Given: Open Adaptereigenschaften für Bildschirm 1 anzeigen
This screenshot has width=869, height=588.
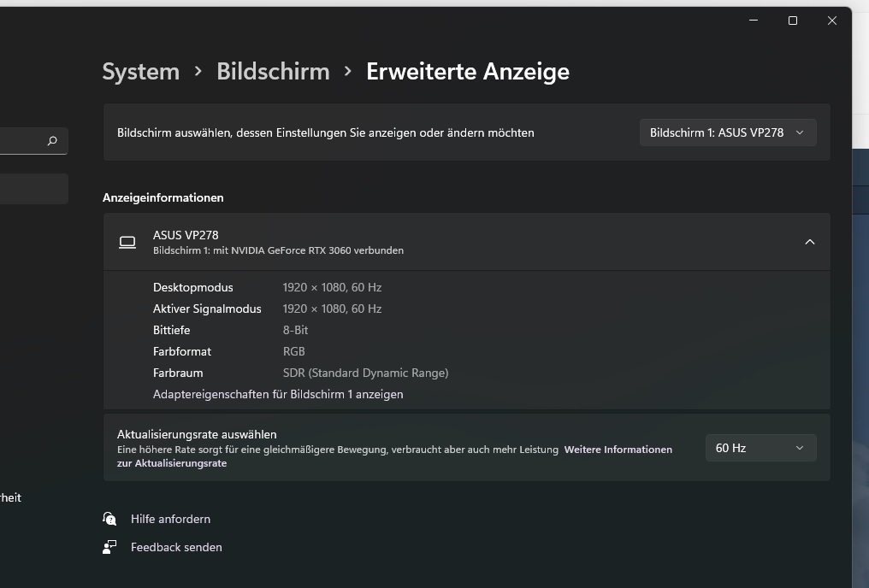Looking at the screenshot, I should (278, 394).
